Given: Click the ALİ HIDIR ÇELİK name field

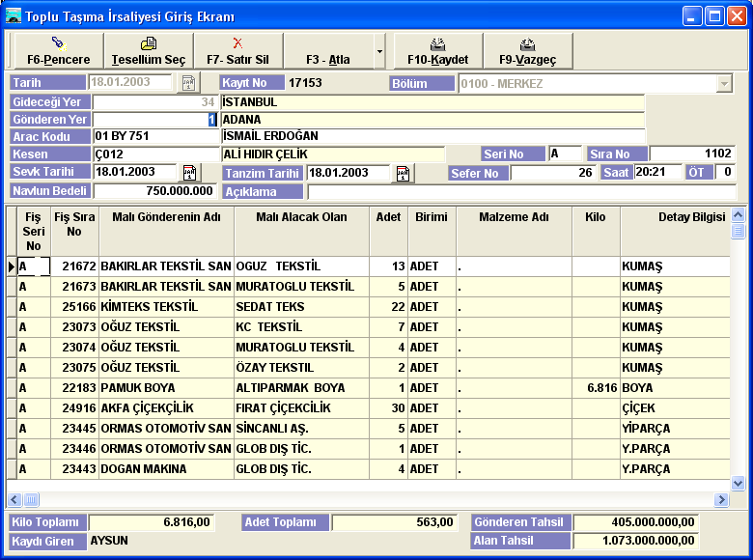Looking at the screenshot, I should click(333, 154).
